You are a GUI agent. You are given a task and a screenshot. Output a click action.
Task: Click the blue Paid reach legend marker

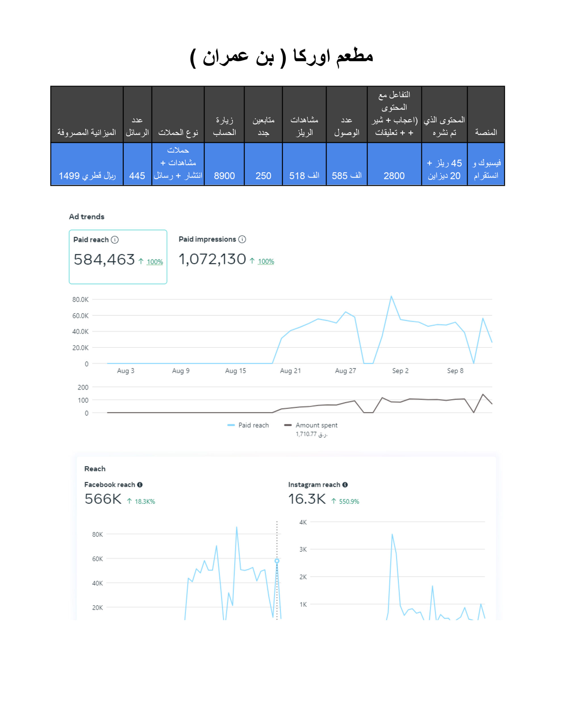(231, 425)
